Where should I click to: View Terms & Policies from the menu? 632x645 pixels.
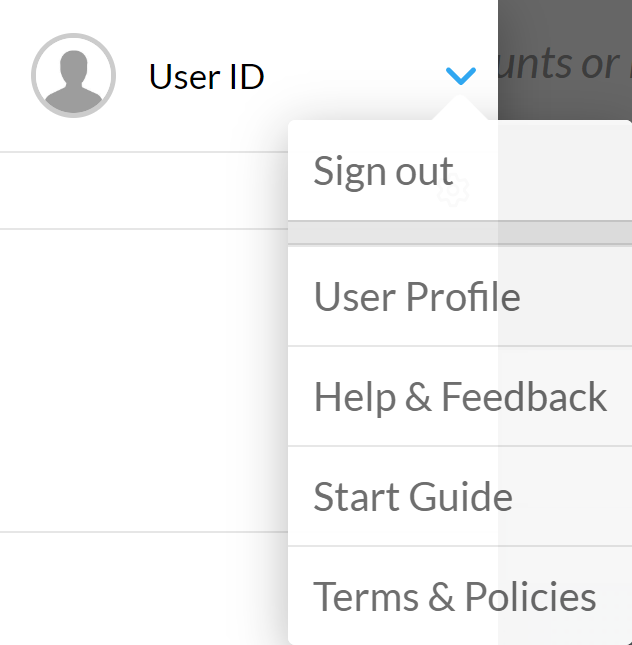click(x=455, y=597)
